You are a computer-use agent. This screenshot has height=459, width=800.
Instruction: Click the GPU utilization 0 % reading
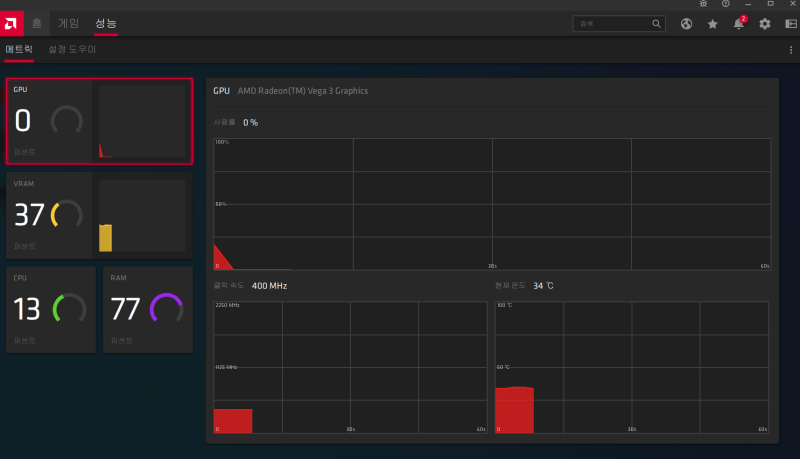[250, 122]
